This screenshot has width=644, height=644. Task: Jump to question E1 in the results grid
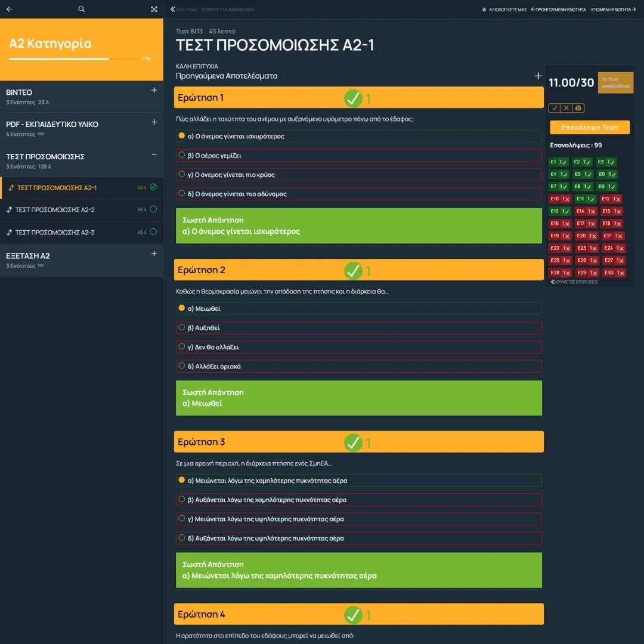pyautogui.click(x=559, y=162)
